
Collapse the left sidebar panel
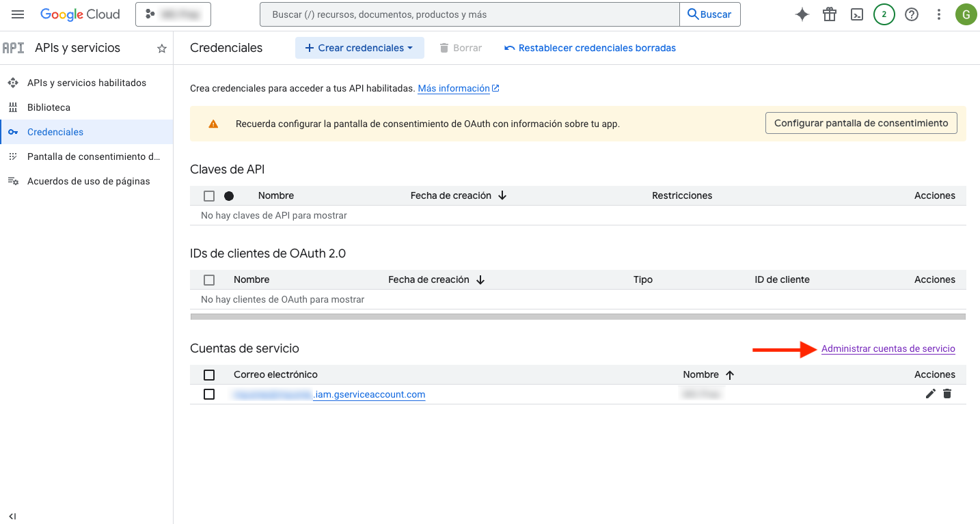pyautogui.click(x=12, y=516)
